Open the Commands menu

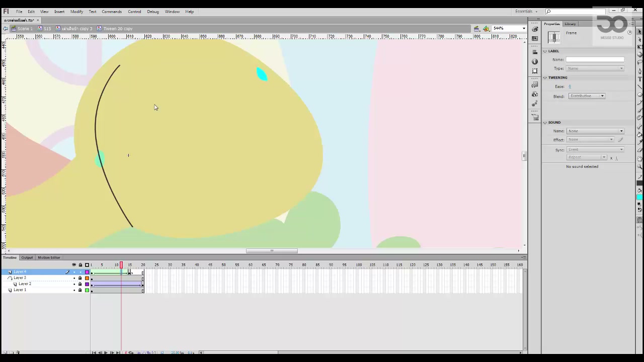coord(112,12)
